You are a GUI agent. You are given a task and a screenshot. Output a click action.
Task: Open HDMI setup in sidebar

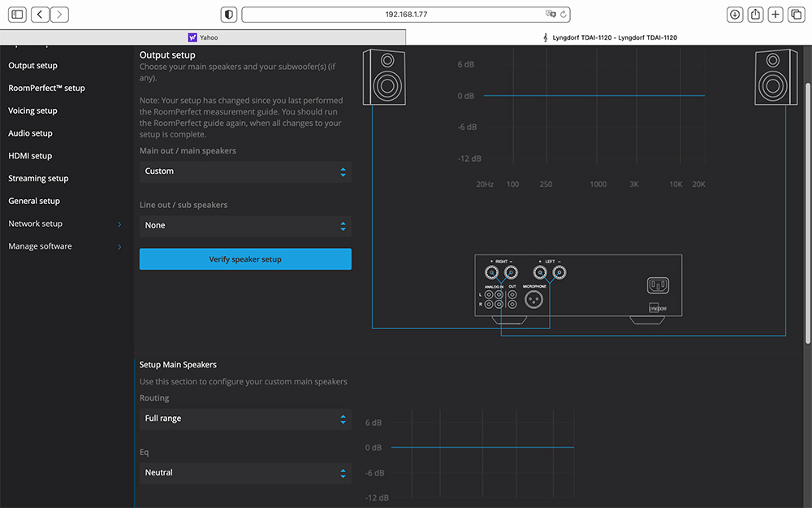click(30, 156)
